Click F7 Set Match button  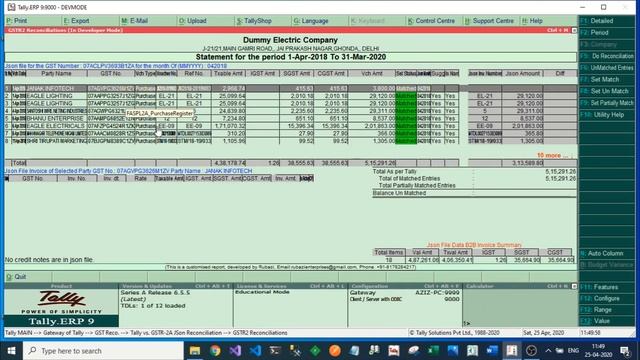click(x=607, y=80)
